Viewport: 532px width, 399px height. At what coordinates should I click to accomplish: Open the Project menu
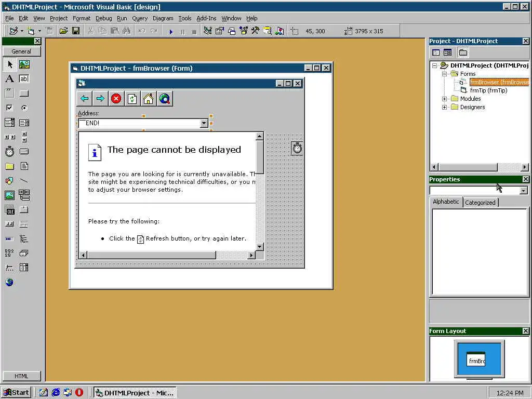(59, 18)
